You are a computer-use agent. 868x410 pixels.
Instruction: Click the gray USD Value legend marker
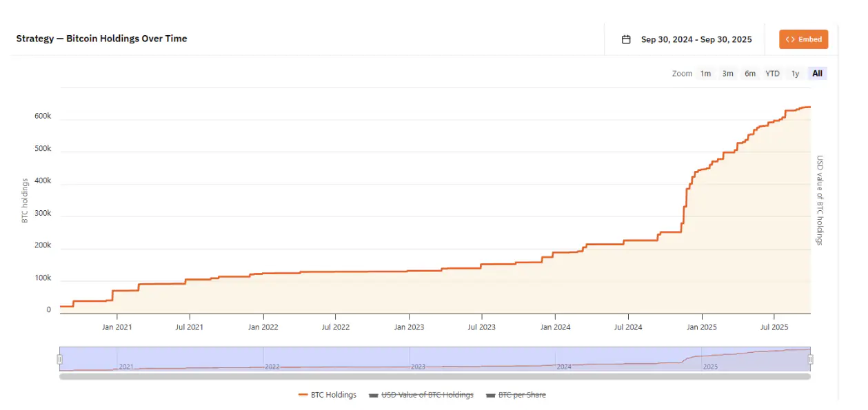(374, 395)
